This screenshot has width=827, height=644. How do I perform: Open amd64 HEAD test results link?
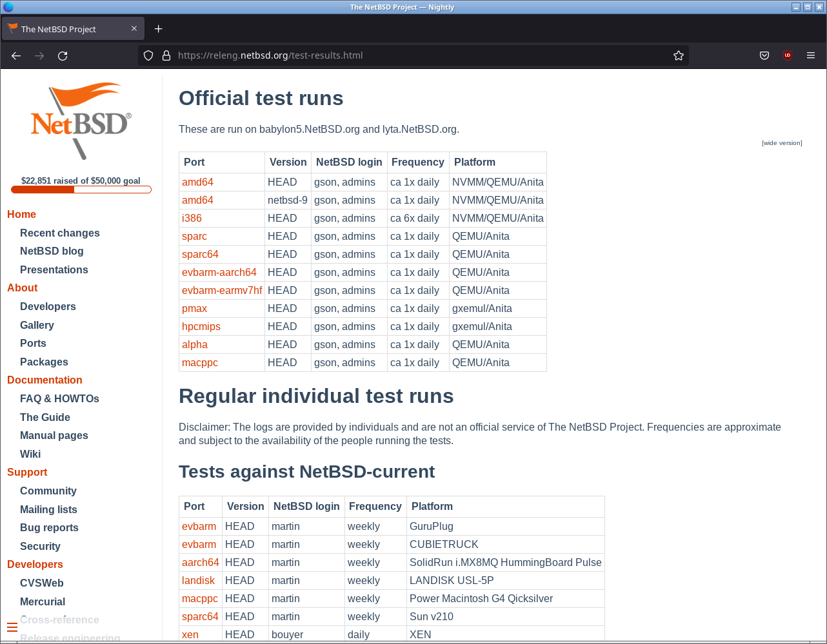click(x=197, y=182)
